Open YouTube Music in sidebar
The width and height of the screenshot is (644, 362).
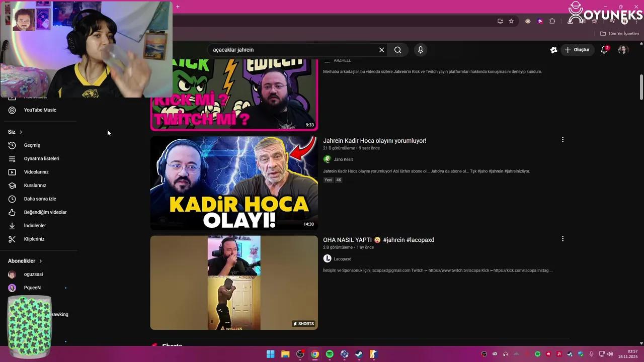coord(40,110)
